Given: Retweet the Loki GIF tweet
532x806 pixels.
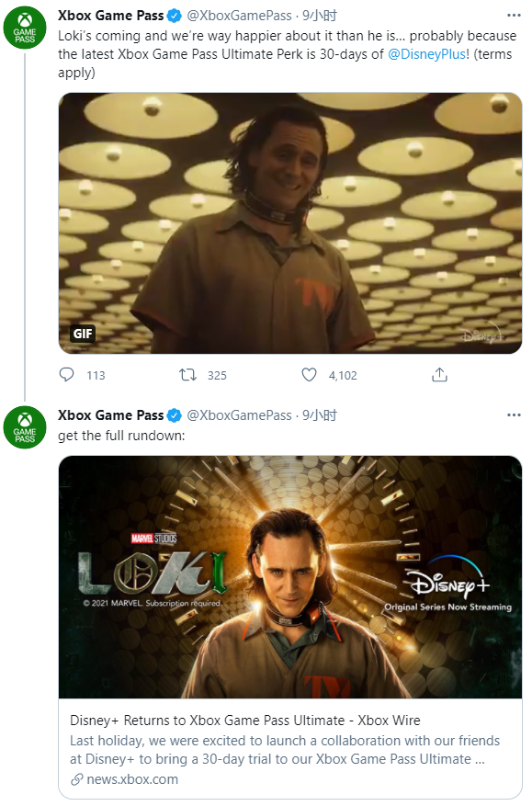Looking at the screenshot, I should [x=187, y=375].
